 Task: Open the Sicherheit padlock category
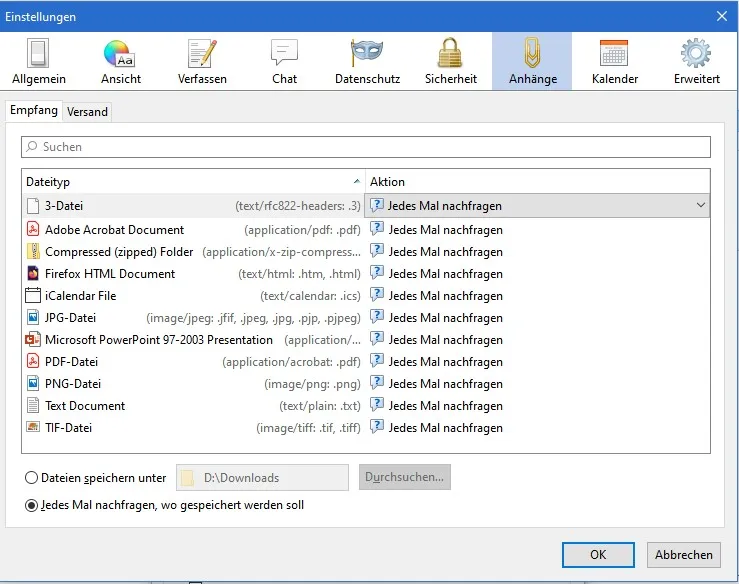(451, 61)
